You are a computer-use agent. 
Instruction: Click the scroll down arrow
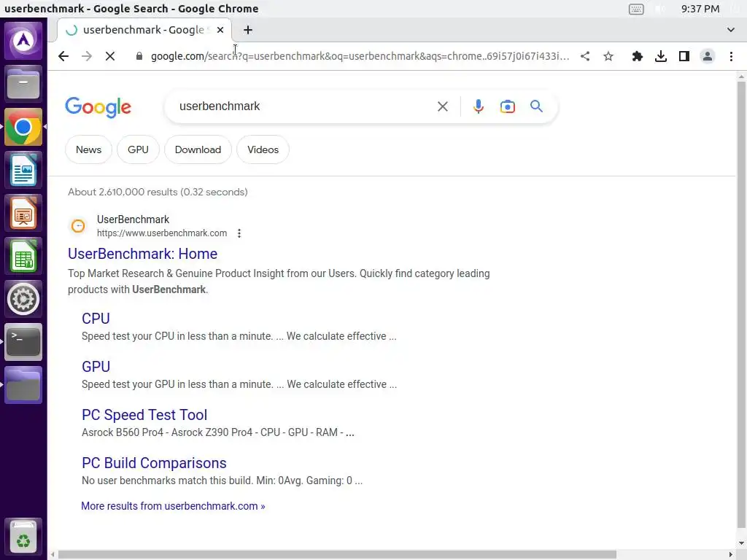click(x=741, y=543)
